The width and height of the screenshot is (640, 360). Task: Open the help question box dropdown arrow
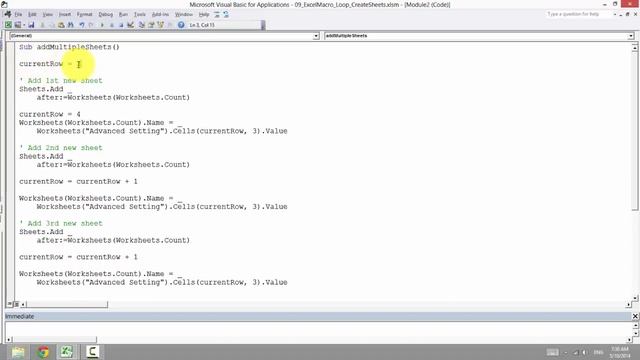pos(615,14)
